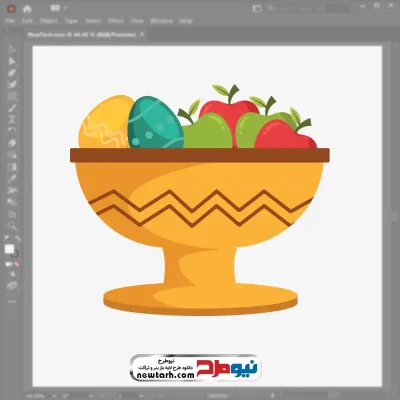Select the Zoom magnifier tool

pyautogui.click(x=12, y=226)
